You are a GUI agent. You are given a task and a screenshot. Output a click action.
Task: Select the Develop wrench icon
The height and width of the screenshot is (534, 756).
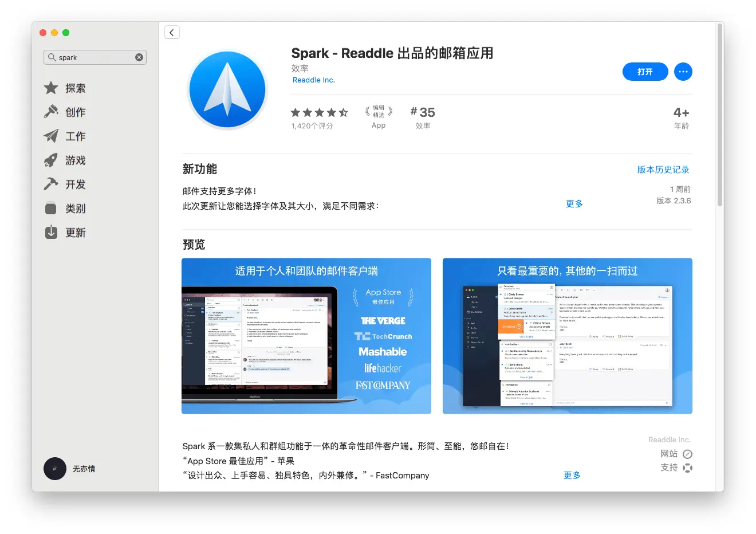(x=52, y=184)
